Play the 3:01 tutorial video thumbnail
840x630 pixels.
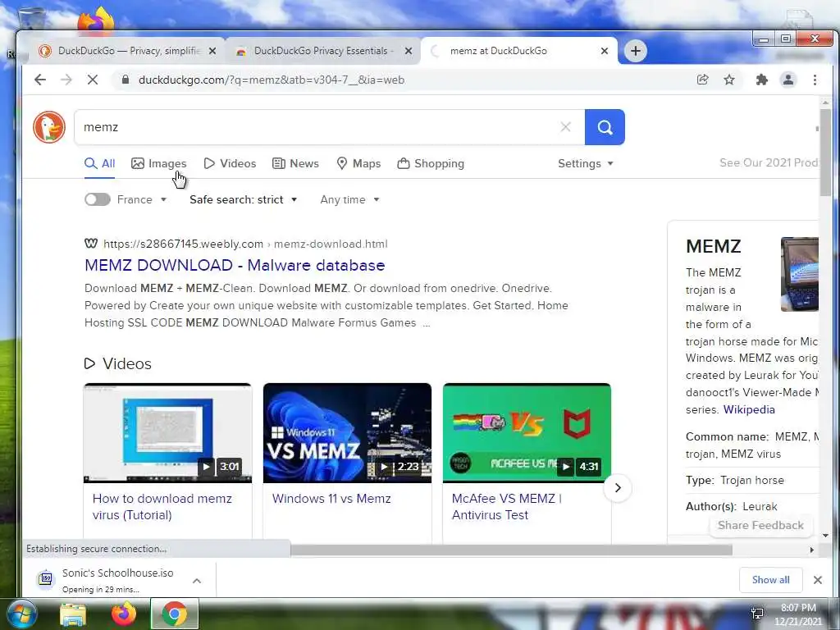(167, 433)
